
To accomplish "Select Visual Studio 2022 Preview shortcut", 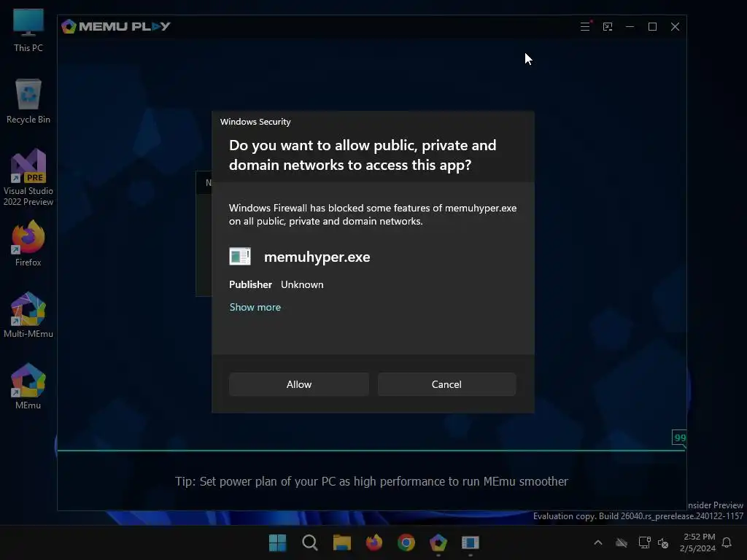I will pos(28,177).
